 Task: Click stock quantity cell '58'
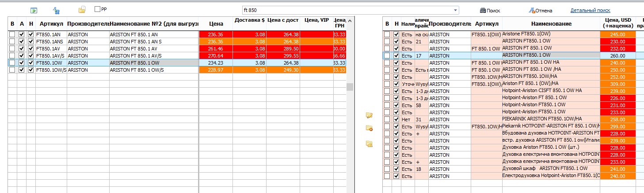(421, 105)
